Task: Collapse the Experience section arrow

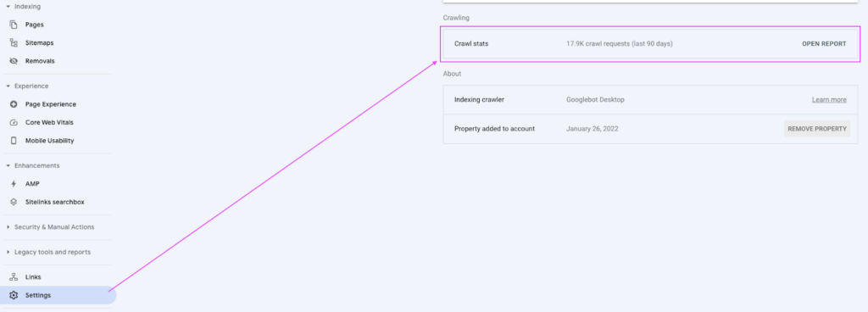Action: tap(8, 86)
